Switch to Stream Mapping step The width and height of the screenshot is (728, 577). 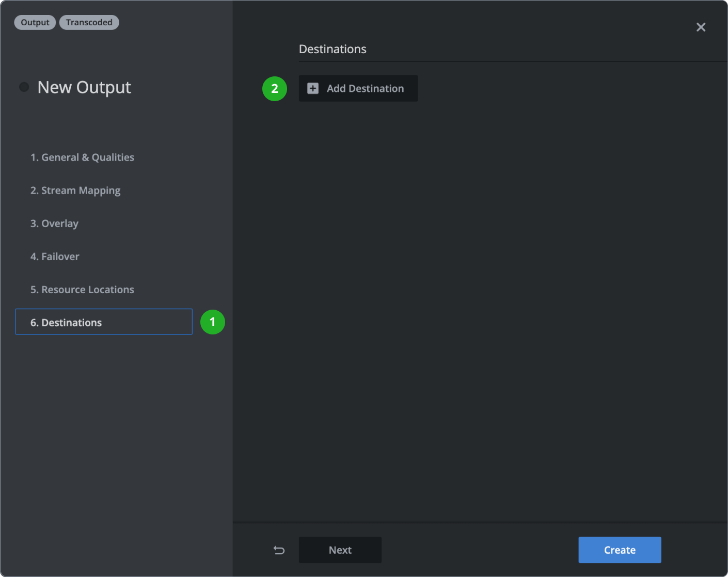[75, 190]
